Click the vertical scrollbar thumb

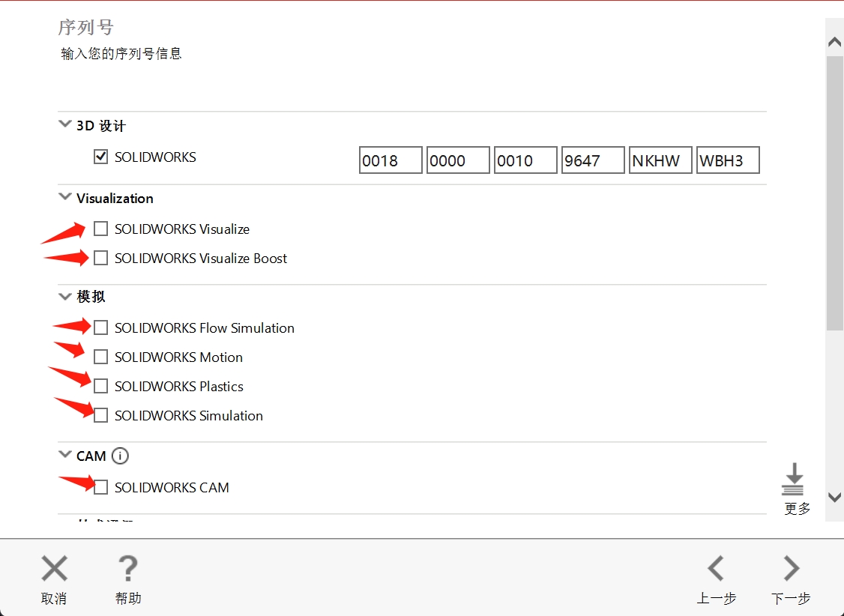835,193
